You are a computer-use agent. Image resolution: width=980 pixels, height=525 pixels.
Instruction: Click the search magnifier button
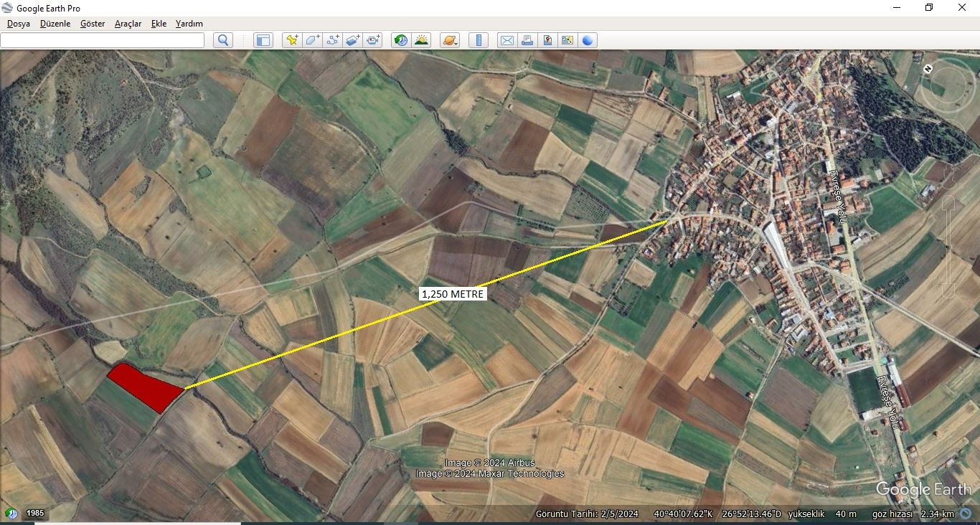pos(223,40)
